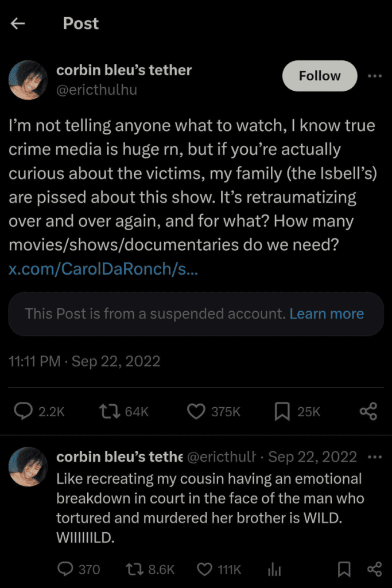This screenshot has width=392, height=588.
Task: Open main post author's profile picture
Action: 28,80
